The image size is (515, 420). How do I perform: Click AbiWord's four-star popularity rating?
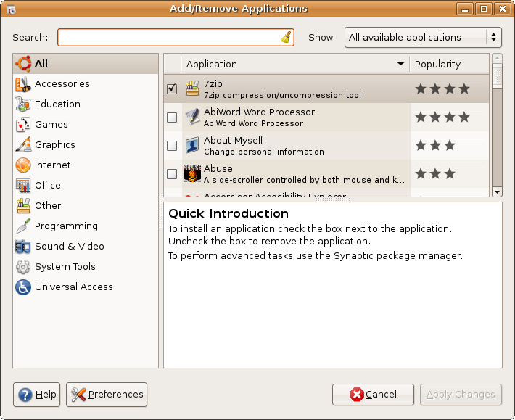(442, 118)
